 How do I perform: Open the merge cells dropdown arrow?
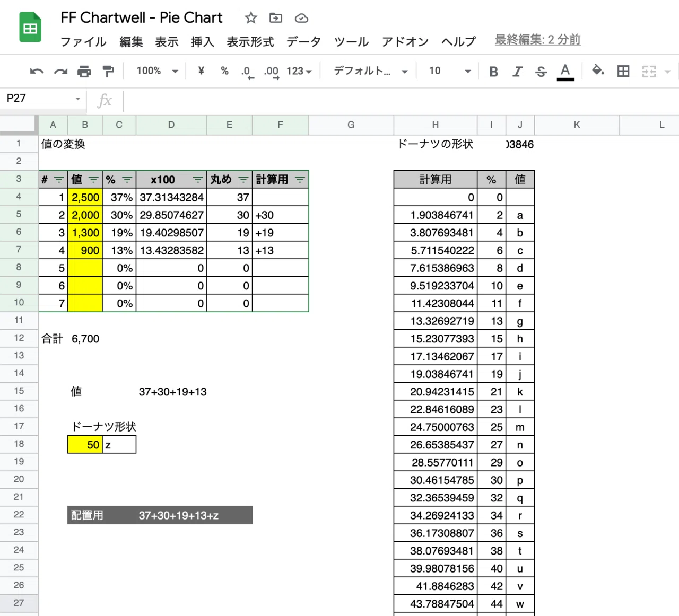(x=668, y=72)
